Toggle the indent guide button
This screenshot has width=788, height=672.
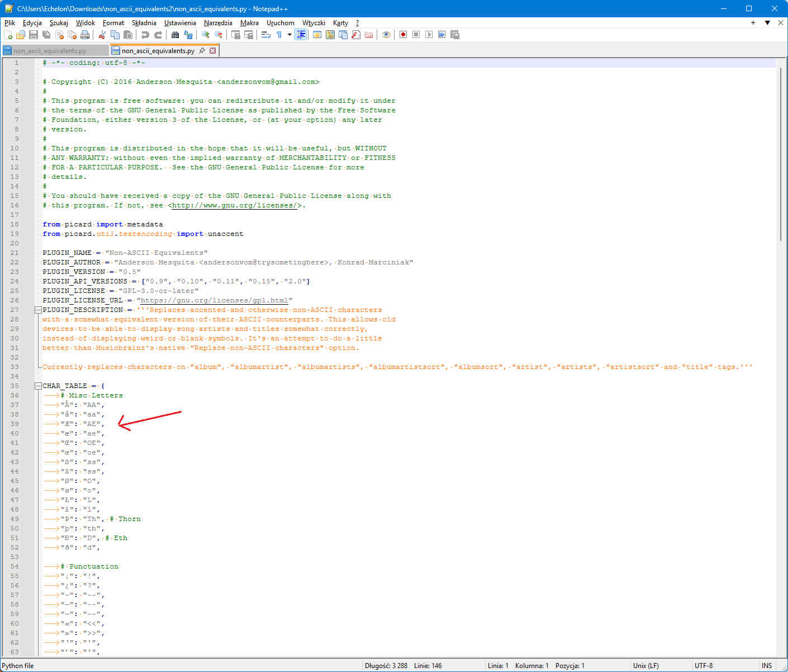click(x=301, y=35)
